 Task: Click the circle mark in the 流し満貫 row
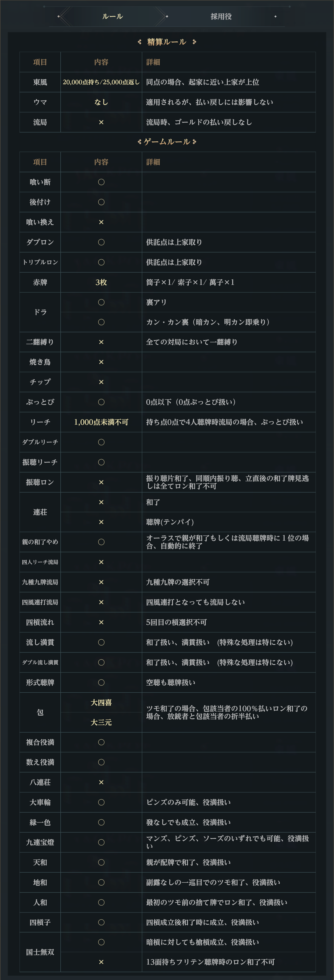[x=101, y=642]
